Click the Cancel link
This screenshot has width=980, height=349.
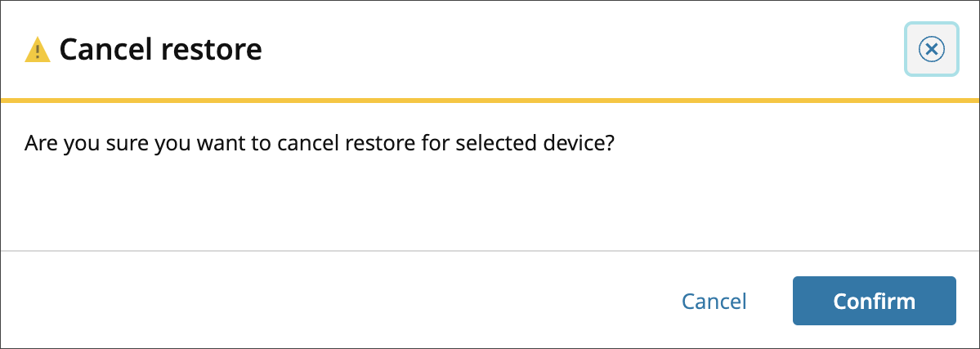714,301
